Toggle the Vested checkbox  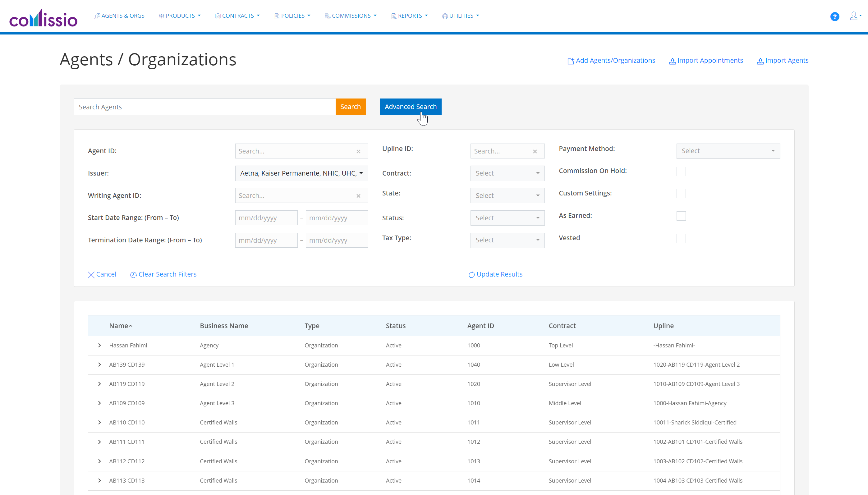click(681, 238)
